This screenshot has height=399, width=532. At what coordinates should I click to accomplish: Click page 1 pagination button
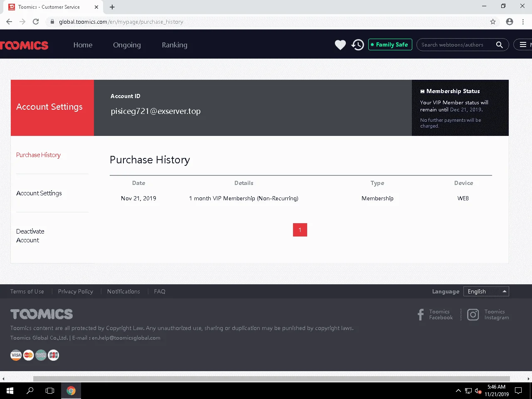300,230
